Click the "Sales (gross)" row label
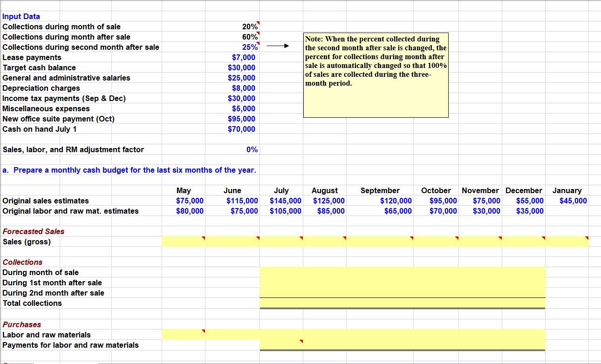The width and height of the screenshot is (601, 364). [x=27, y=242]
